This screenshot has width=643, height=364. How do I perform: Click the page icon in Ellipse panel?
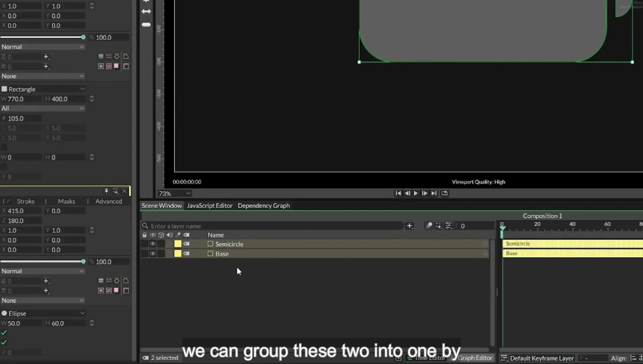pyautogui.click(x=126, y=281)
